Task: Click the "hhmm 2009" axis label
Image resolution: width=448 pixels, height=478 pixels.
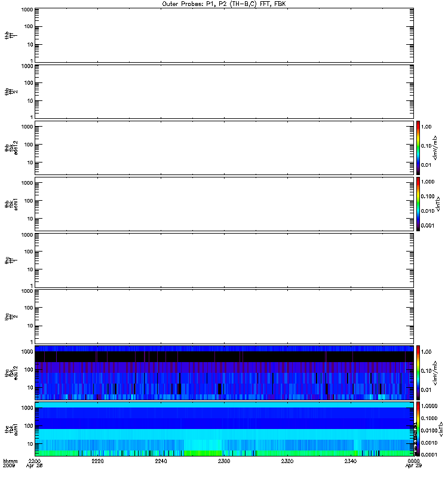Action: 10,464
